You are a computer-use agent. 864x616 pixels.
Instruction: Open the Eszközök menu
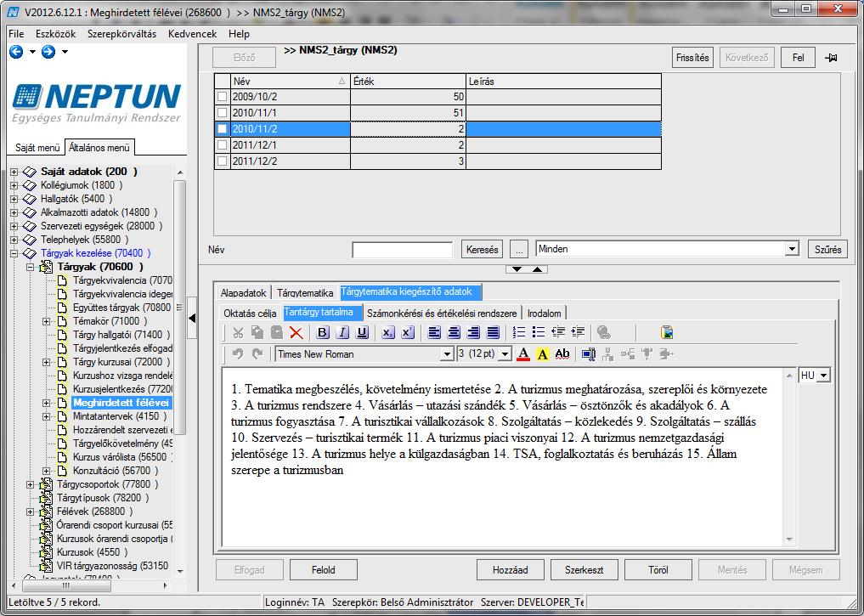56,34
